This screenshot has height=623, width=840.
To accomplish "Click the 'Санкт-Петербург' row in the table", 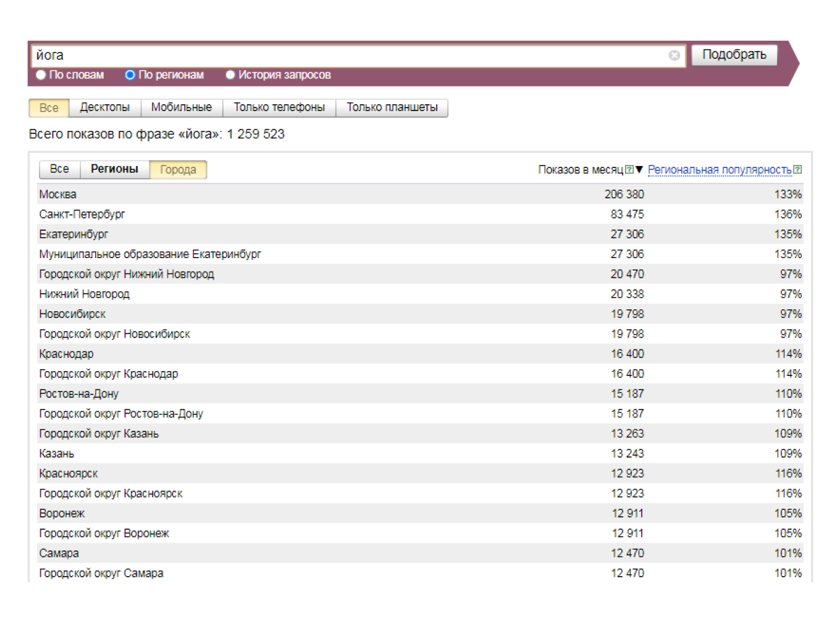I will [82, 214].
